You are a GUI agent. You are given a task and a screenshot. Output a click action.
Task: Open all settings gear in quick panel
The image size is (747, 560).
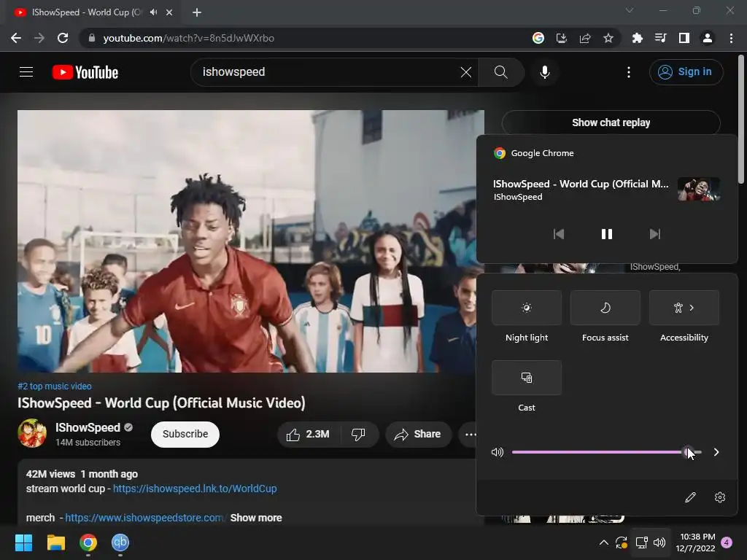pos(720,497)
